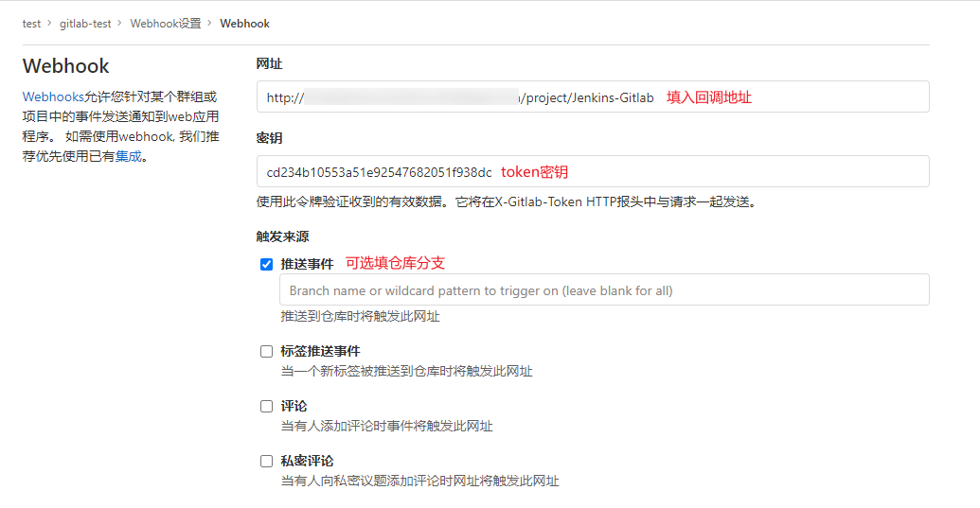
Task: Click the 当有人添加评论时 description text
Action: click(386, 427)
